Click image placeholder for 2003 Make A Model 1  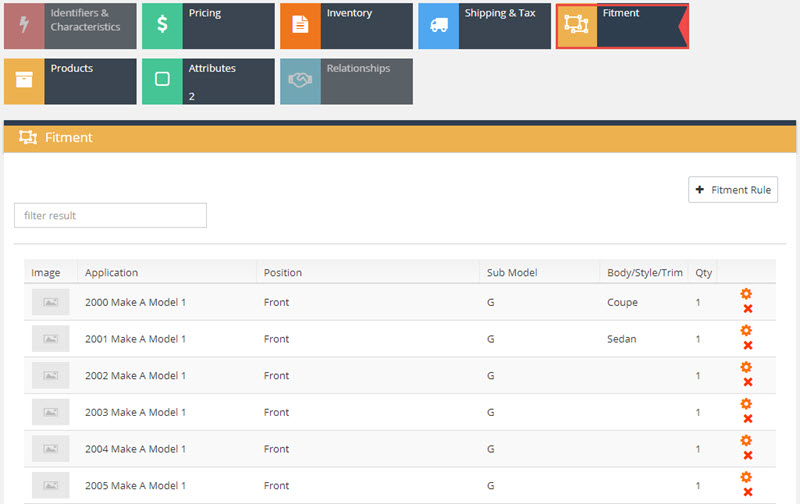pos(51,412)
